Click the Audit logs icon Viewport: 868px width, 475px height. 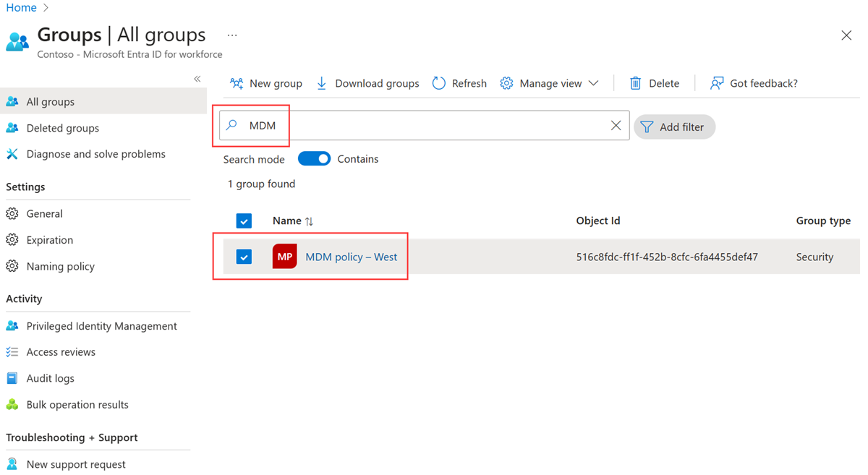[x=12, y=378]
